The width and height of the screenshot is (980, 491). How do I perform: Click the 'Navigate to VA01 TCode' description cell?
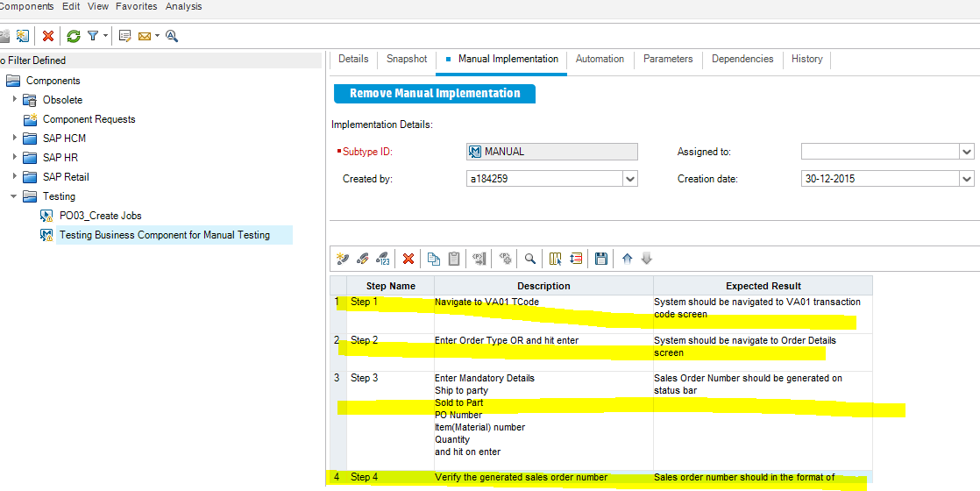pos(543,314)
